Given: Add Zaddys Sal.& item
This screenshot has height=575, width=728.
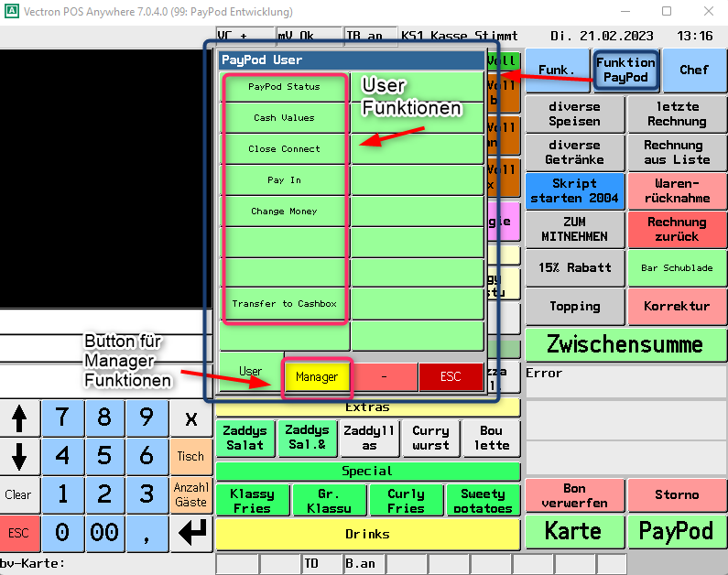Looking at the screenshot, I should 308,438.
